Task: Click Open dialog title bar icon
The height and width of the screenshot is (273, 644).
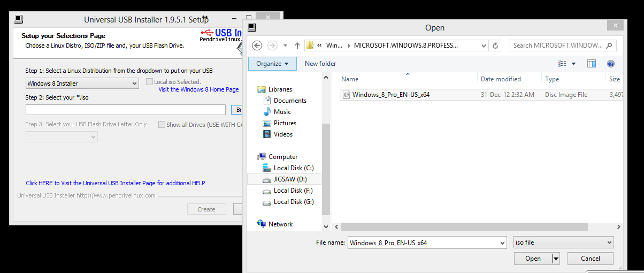Action: pyautogui.click(x=252, y=28)
